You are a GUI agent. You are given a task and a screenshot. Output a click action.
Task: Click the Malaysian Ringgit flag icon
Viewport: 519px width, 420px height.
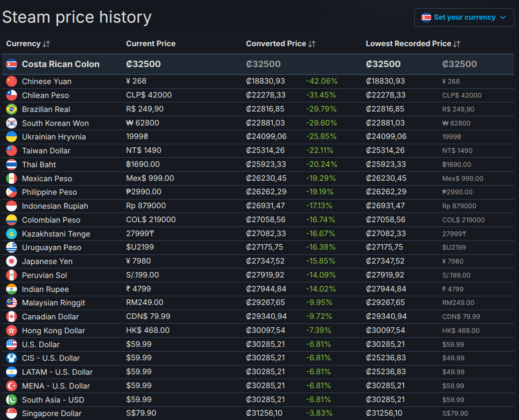[12, 303]
